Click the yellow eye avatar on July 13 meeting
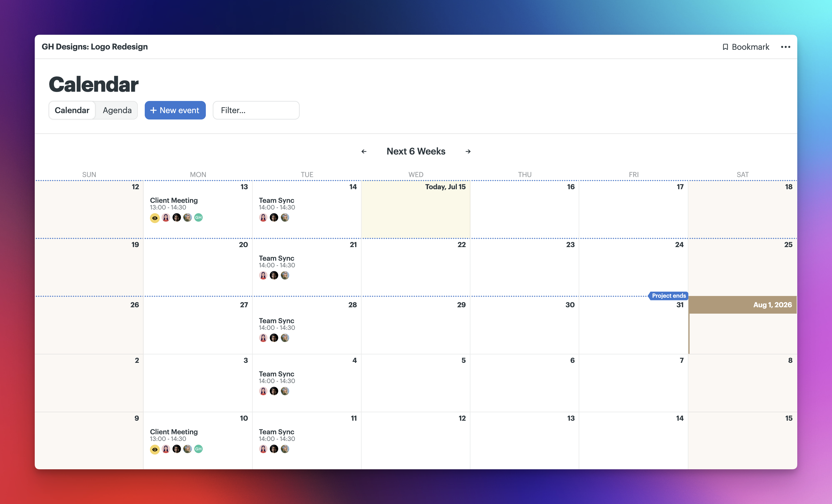The image size is (832, 504). tap(155, 218)
